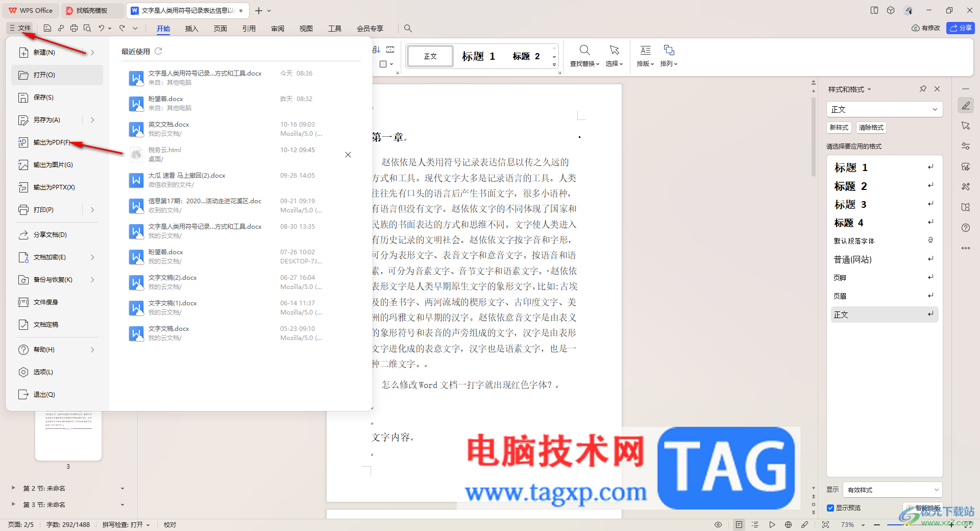Image resolution: width=980 pixels, height=531 pixels.
Task: Open recent file 英文文档.docx
Action: 240,129
